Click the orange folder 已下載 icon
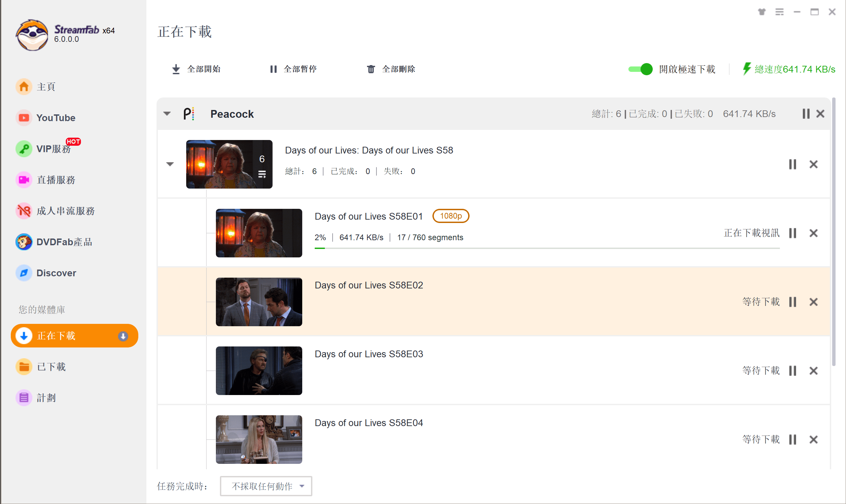The width and height of the screenshot is (846, 504). (x=24, y=367)
